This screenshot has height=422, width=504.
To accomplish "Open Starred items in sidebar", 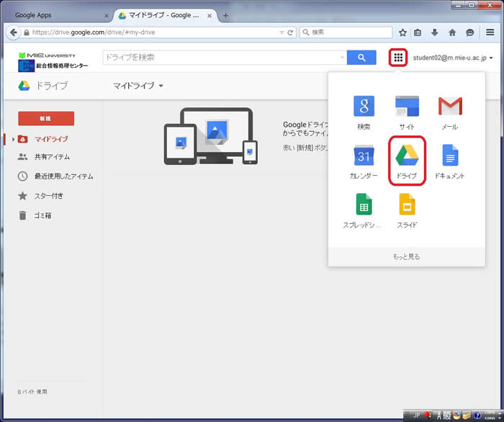I will (48, 196).
